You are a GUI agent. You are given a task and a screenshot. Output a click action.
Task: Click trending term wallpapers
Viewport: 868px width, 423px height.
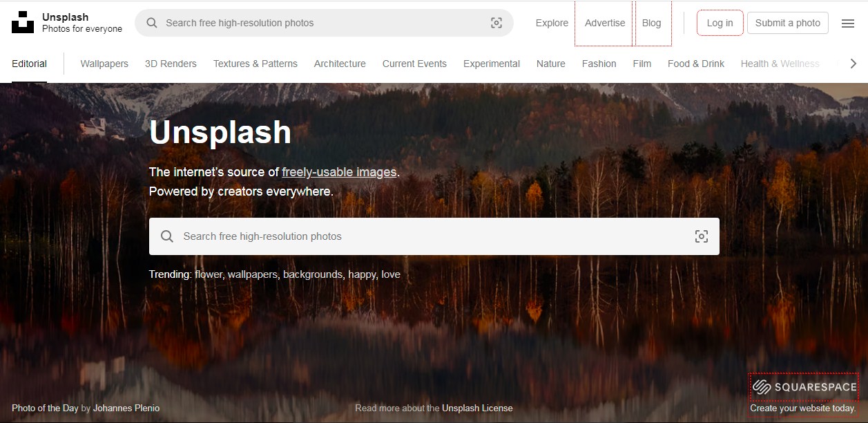coord(253,274)
